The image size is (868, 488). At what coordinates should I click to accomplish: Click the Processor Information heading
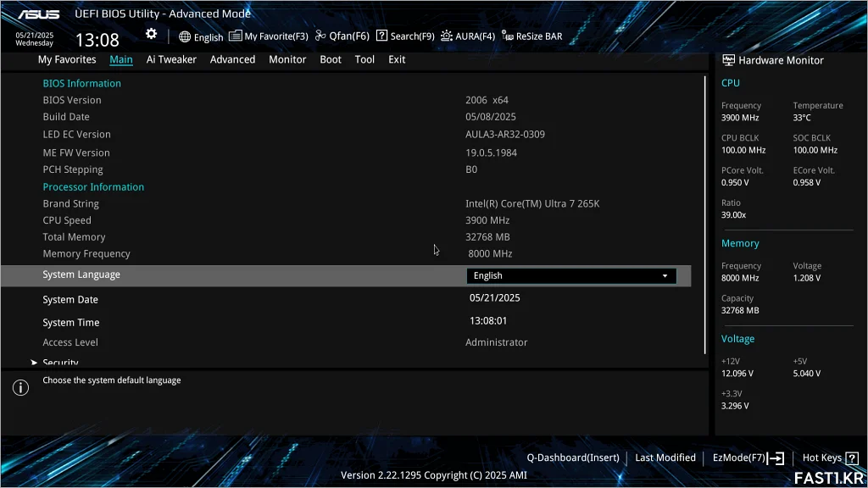click(x=93, y=186)
